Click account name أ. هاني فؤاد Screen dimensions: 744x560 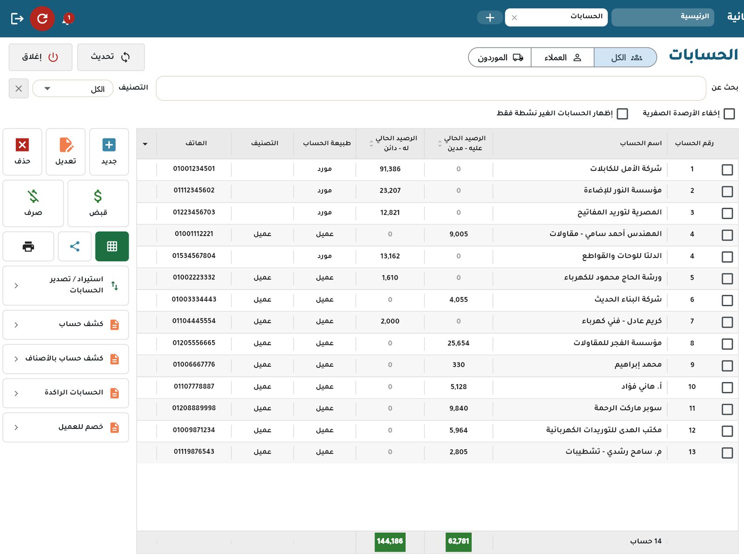(x=642, y=387)
